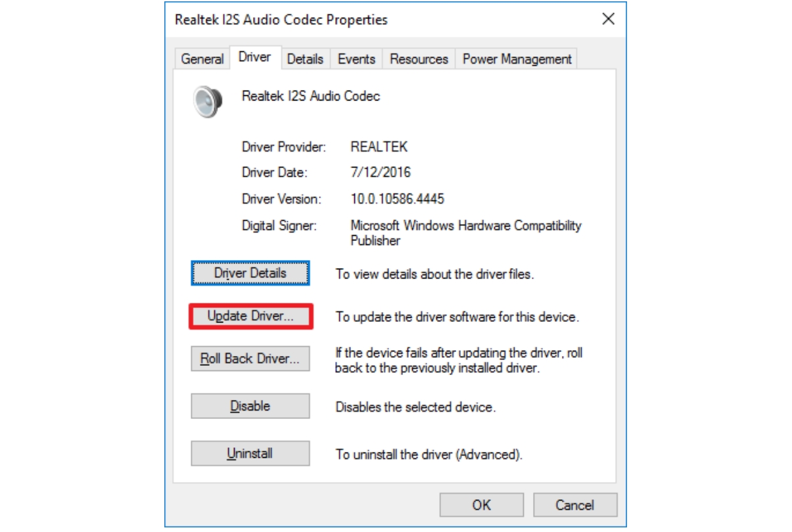
Task: Click the Uninstall driver button
Action: 250,453
